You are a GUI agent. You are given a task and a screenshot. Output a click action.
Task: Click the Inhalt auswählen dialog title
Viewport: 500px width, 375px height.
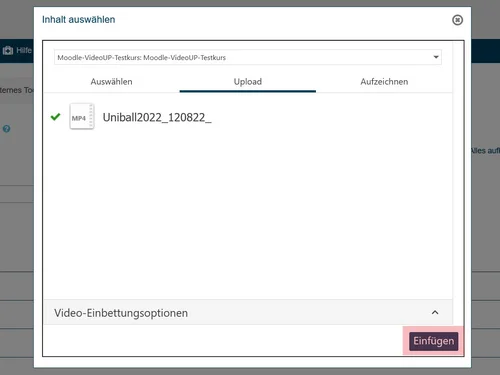(x=78, y=20)
